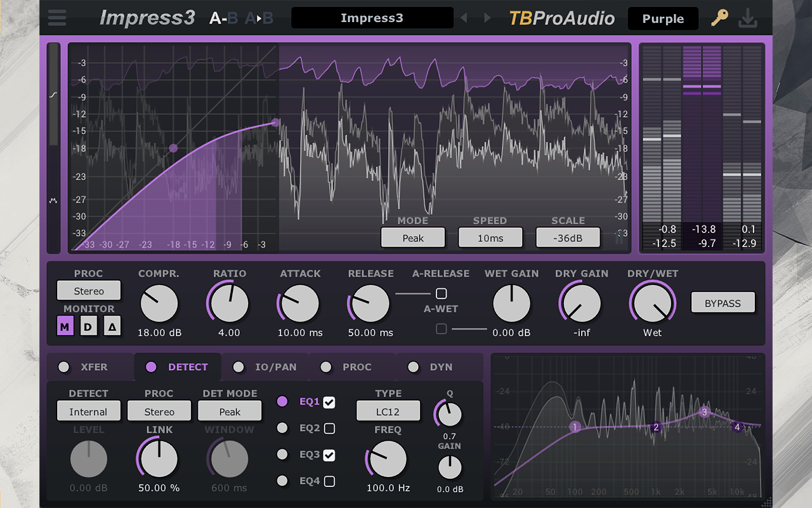Open the MODE Peak dropdown
The image size is (812, 508).
pos(413,238)
